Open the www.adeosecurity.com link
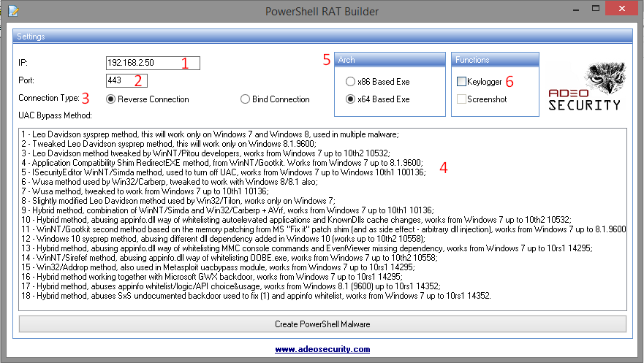The width and height of the screenshot is (644, 363). point(322,349)
